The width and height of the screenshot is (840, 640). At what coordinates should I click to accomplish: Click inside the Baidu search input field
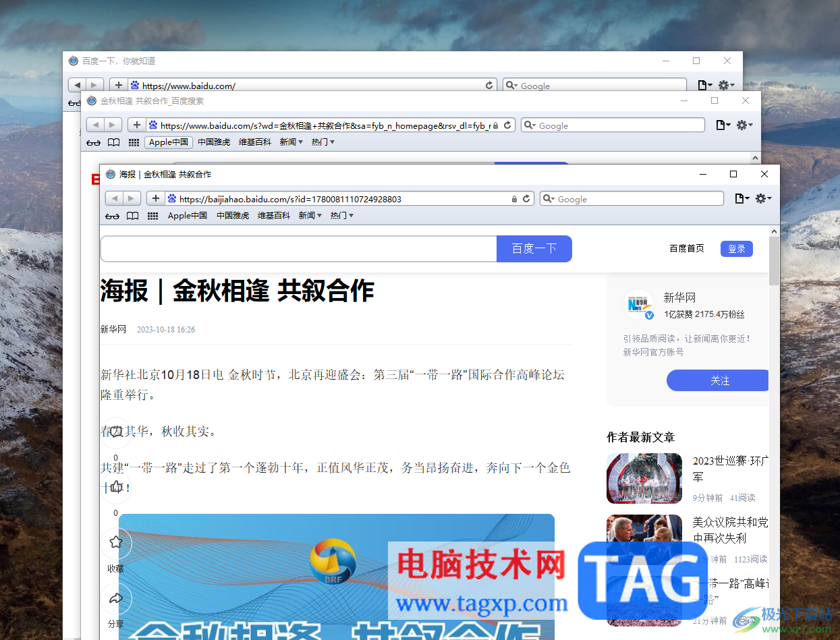(298, 248)
